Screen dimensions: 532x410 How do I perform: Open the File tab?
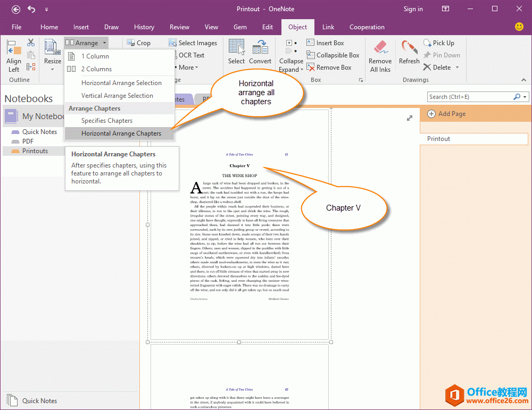(x=16, y=27)
